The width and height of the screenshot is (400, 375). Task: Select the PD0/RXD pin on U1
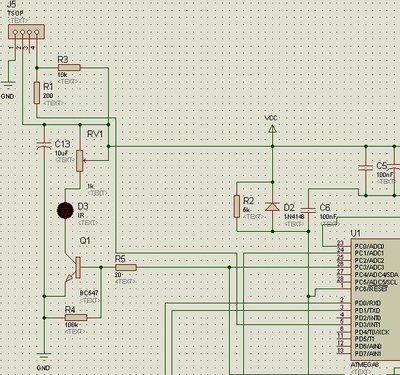click(367, 303)
